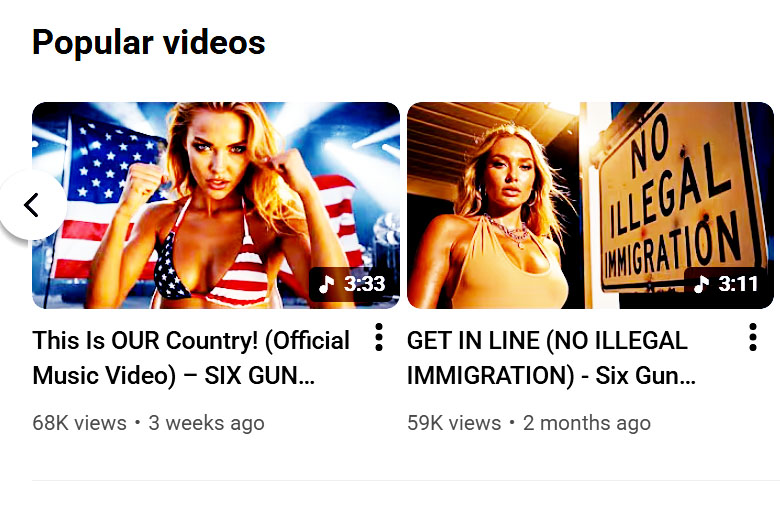The image size is (780, 518).
Task: Click the 'IMMIGRATION) - Six Gun…' title line
Action: 551,375
